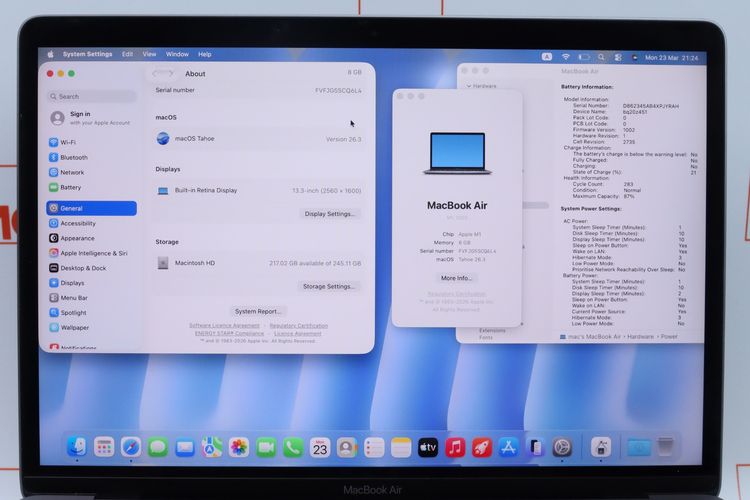The height and width of the screenshot is (500, 750).
Task: Open Wallpaper settings in the sidebar
Action: click(91, 327)
